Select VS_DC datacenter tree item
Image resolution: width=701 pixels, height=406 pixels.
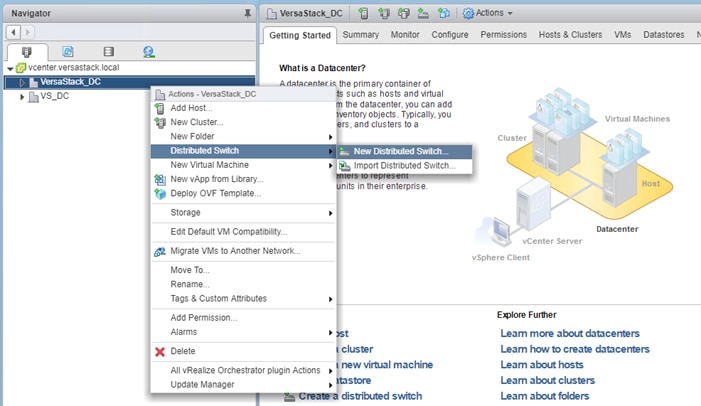(x=55, y=96)
